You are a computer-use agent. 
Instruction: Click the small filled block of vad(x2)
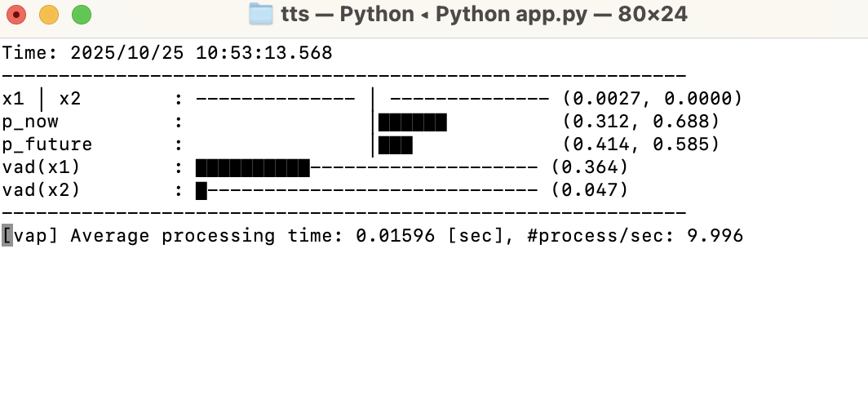click(x=201, y=191)
